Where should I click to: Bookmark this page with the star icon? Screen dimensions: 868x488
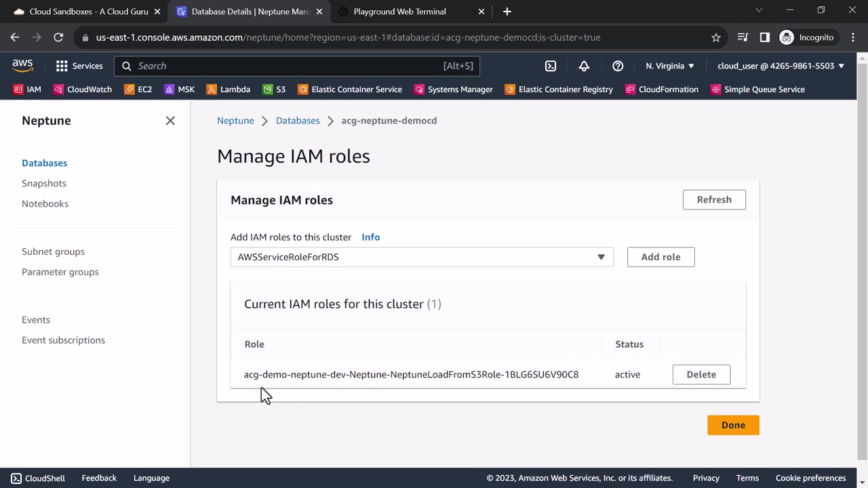click(x=716, y=37)
